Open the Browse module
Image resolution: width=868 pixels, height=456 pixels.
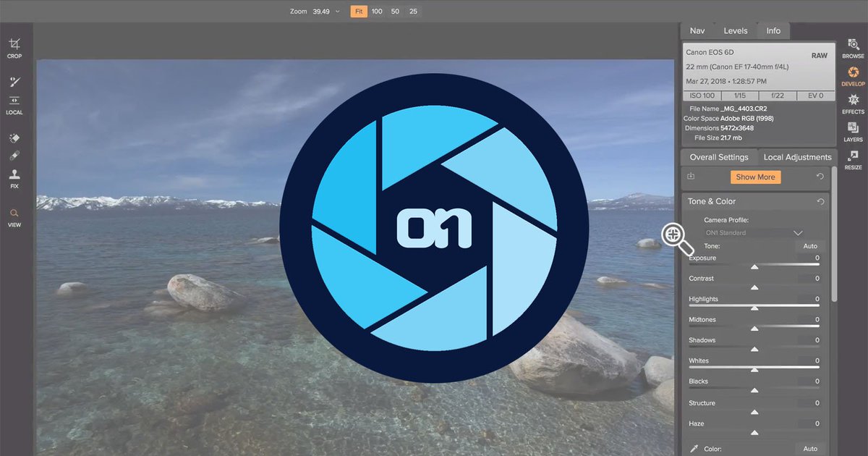click(x=853, y=48)
